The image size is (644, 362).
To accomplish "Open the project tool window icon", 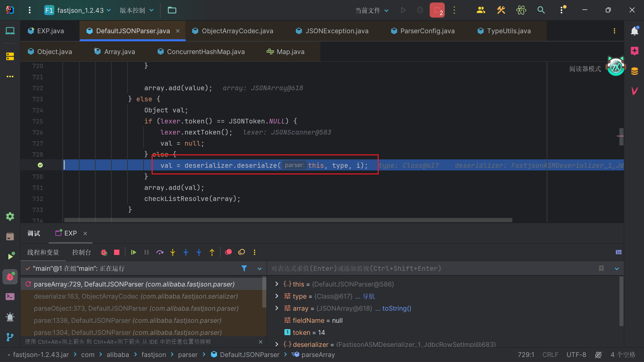I will click(x=10, y=31).
